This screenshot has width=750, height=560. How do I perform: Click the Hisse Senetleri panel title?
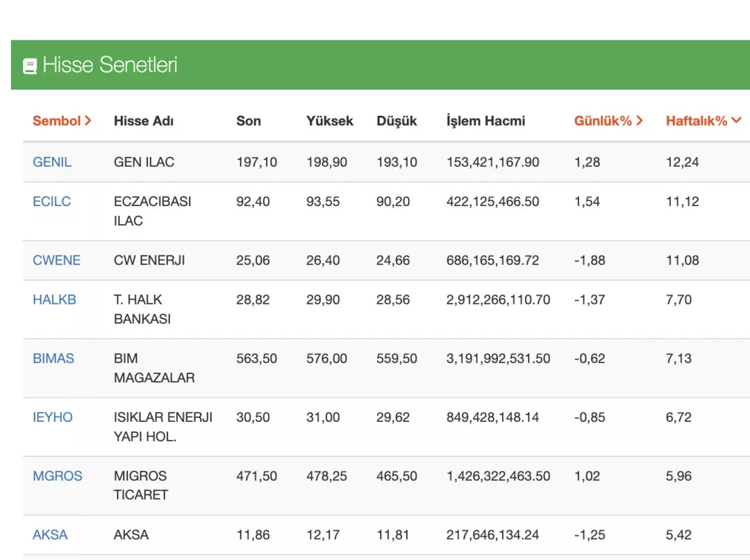tap(110, 65)
